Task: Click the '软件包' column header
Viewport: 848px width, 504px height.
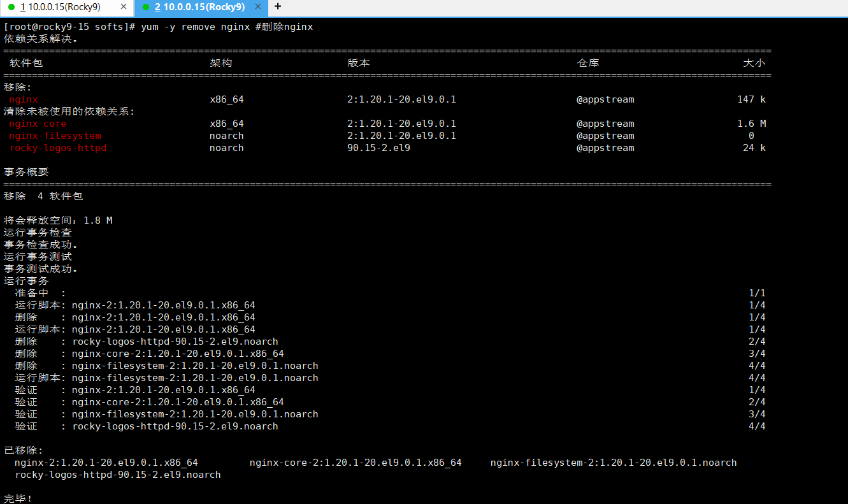Action: [x=26, y=63]
